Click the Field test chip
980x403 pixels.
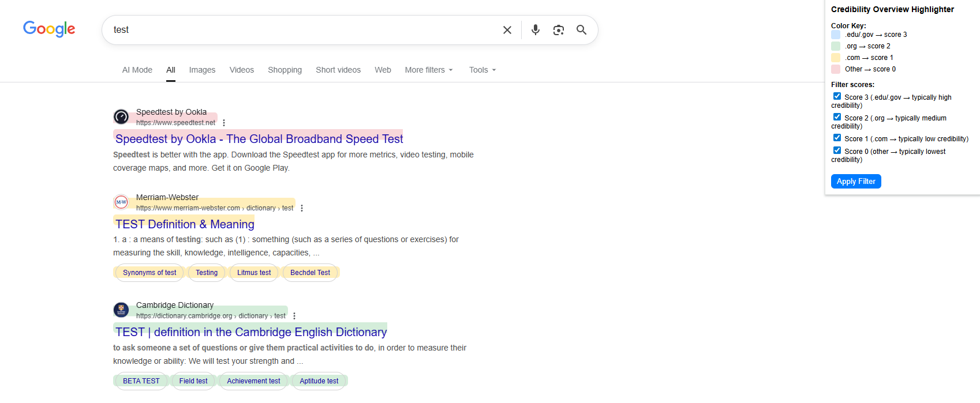(193, 381)
